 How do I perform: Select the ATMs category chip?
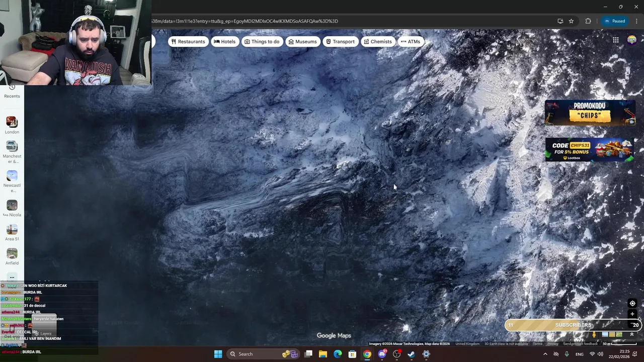pos(411,42)
